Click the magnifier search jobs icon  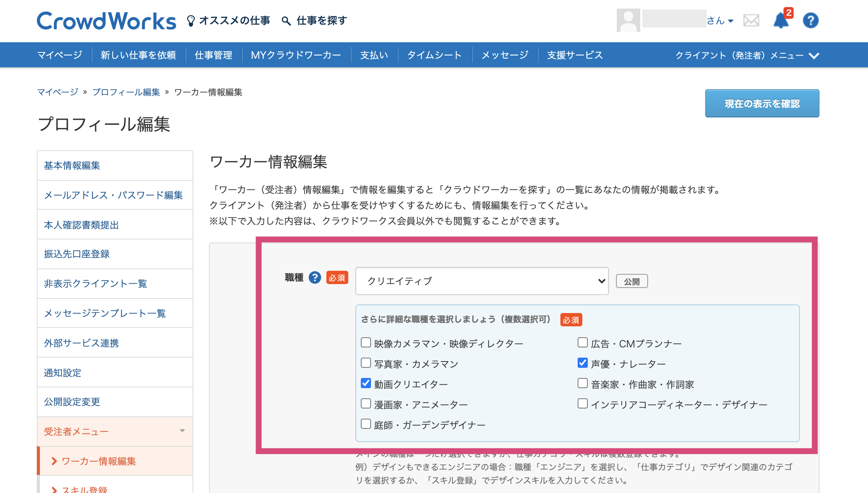[286, 21]
